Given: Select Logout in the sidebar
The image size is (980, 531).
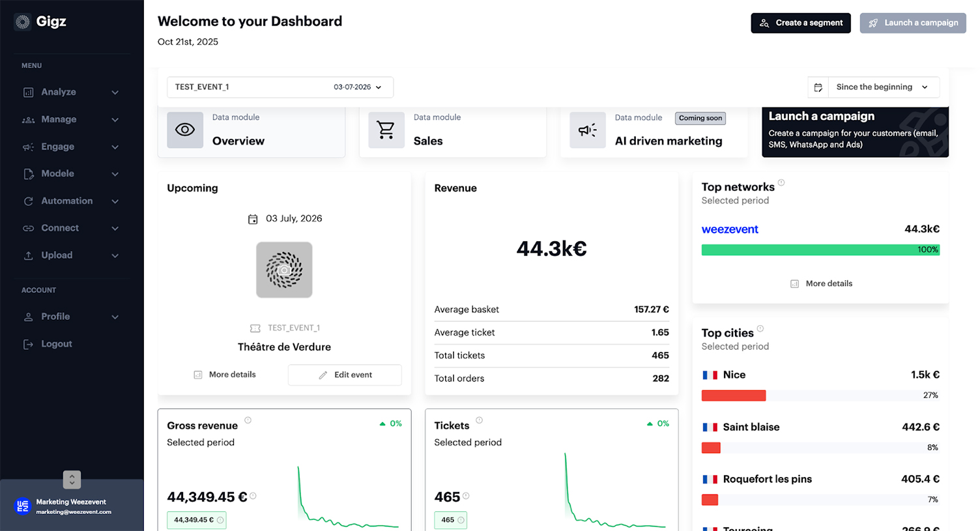Looking at the screenshot, I should click(56, 344).
